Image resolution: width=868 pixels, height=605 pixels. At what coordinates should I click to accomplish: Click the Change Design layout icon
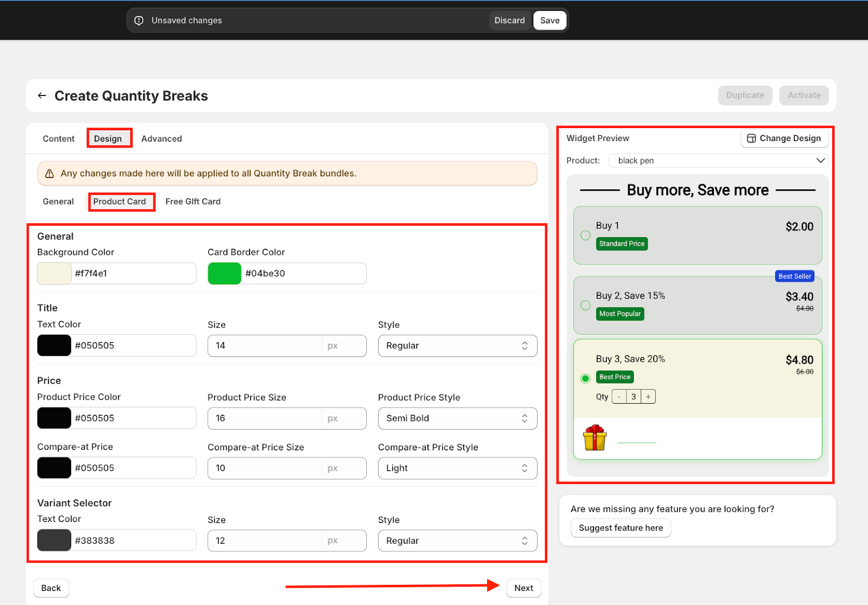pyautogui.click(x=751, y=138)
